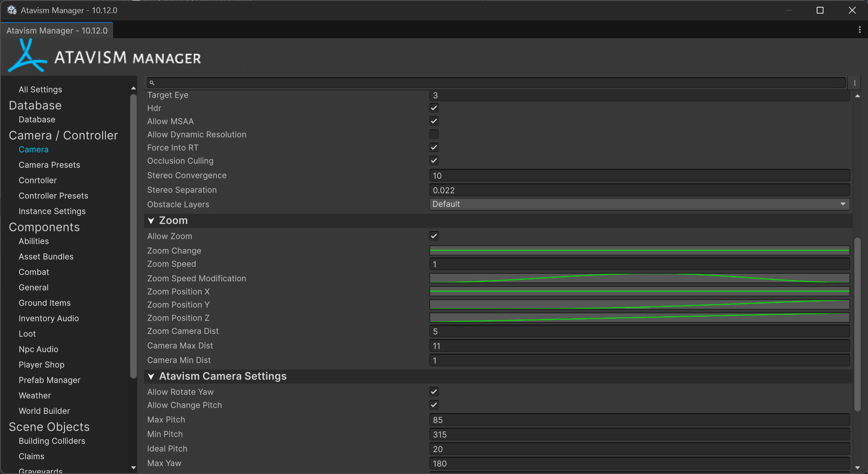Disable Allow Zoom checkbox
Image resolution: width=868 pixels, height=474 pixels.
(x=434, y=236)
